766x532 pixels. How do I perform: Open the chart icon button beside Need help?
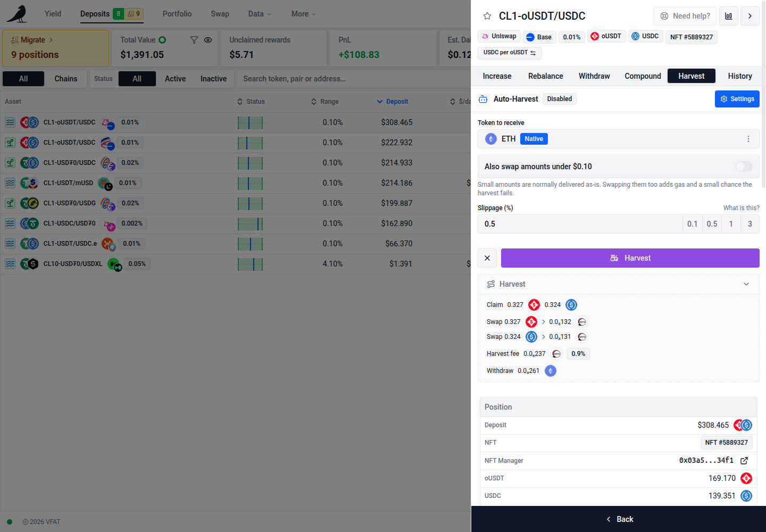(x=729, y=16)
